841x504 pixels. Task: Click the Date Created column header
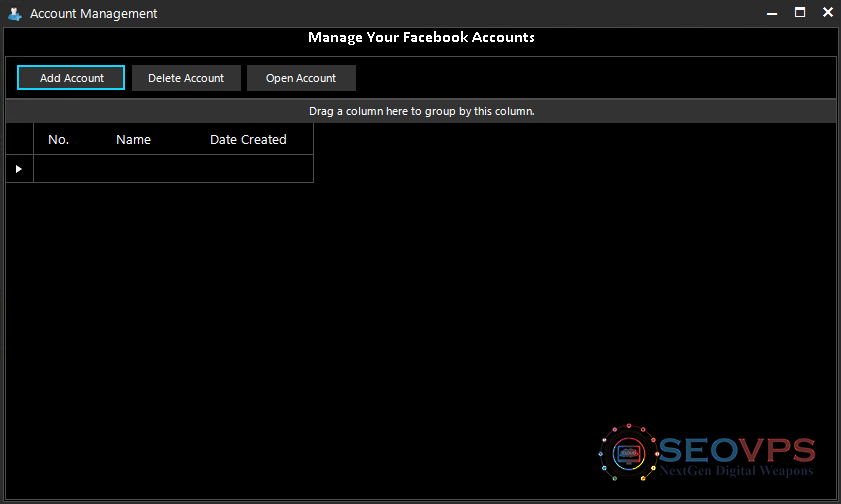248,139
